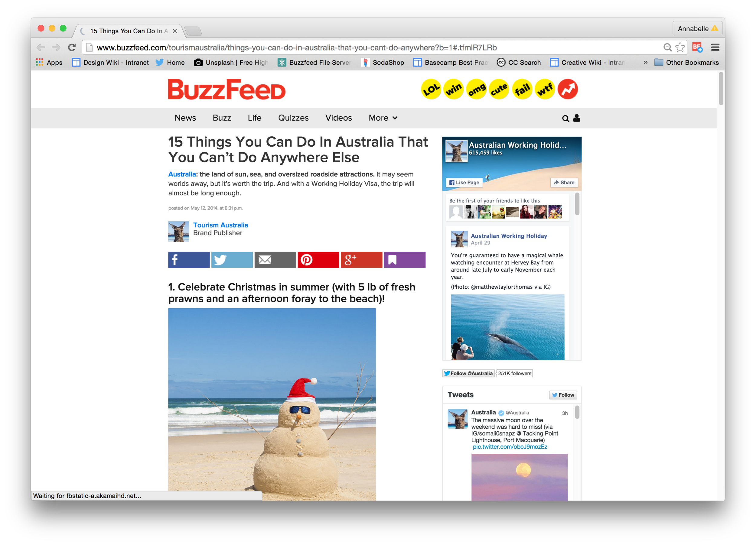Pin article with the Pinterest button
The image size is (756, 545).
pos(318,260)
